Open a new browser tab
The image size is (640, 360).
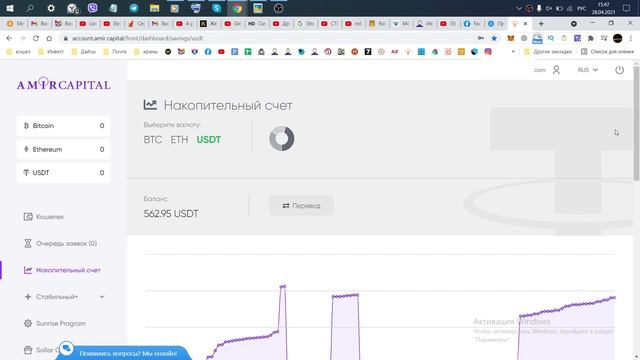(x=541, y=24)
